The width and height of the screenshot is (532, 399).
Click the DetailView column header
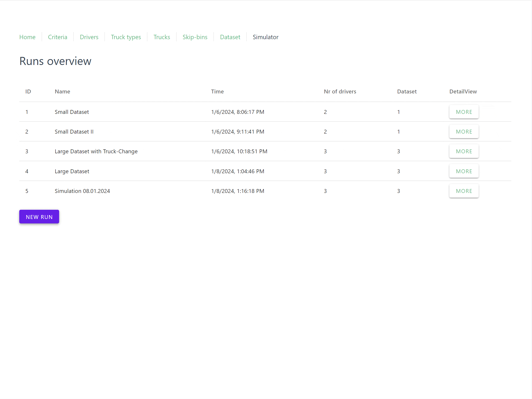click(x=463, y=91)
